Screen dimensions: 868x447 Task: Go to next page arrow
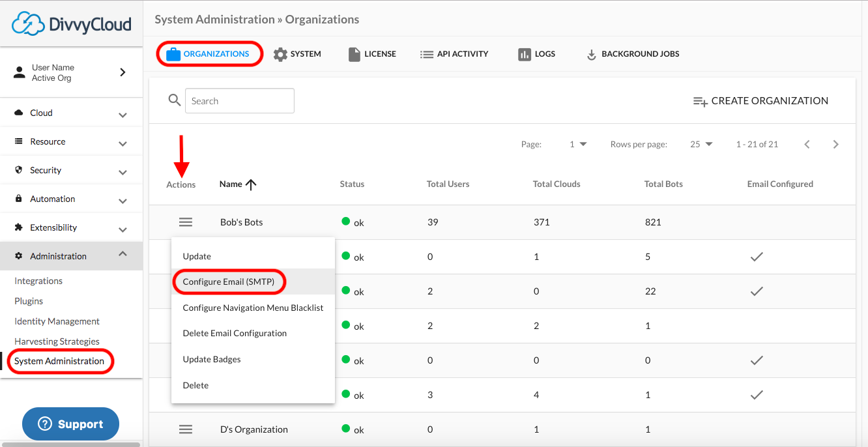click(836, 144)
